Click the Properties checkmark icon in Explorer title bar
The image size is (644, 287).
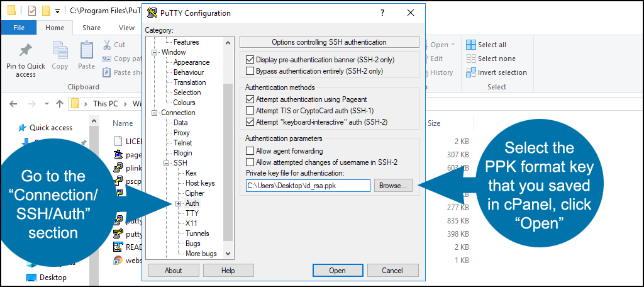click(32, 11)
